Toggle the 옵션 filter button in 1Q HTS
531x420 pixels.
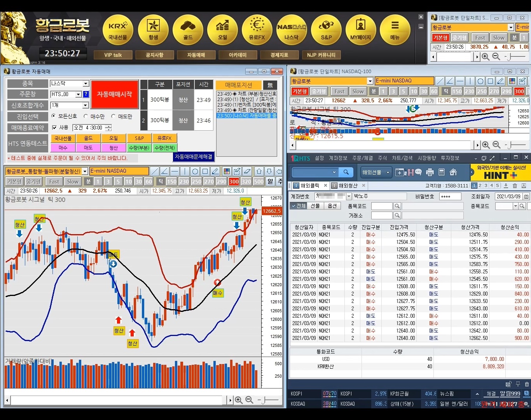point(332,206)
